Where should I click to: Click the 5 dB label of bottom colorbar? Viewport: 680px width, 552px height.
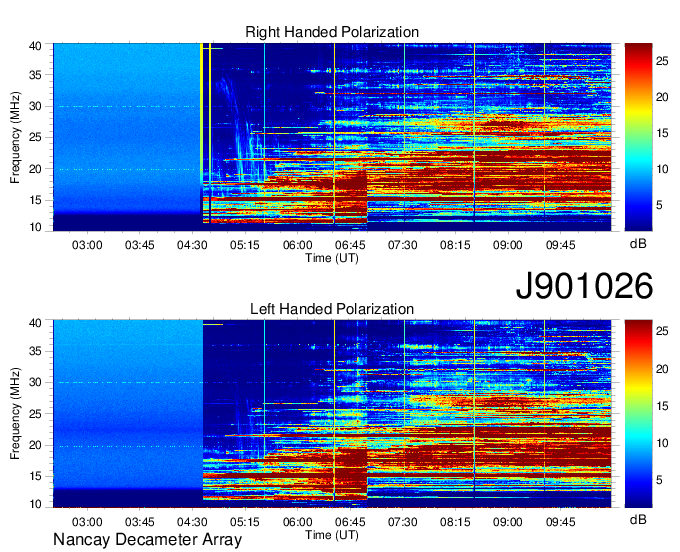pyautogui.click(x=659, y=480)
